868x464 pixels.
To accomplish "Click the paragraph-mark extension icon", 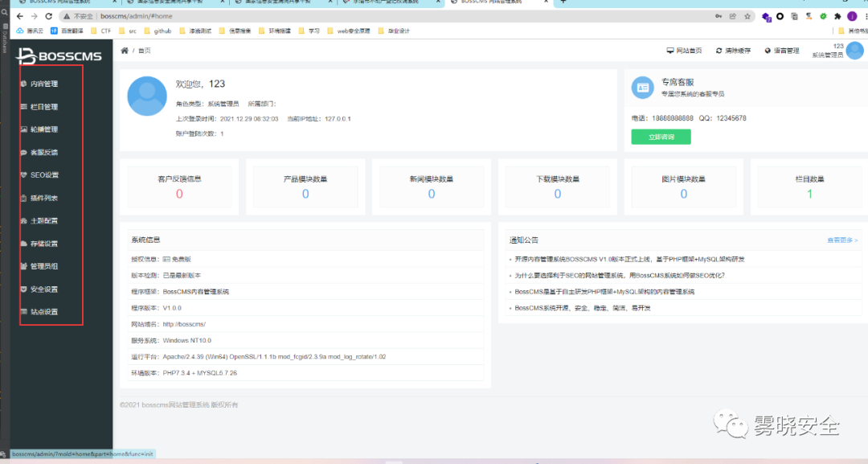I will pyautogui.click(x=809, y=17).
